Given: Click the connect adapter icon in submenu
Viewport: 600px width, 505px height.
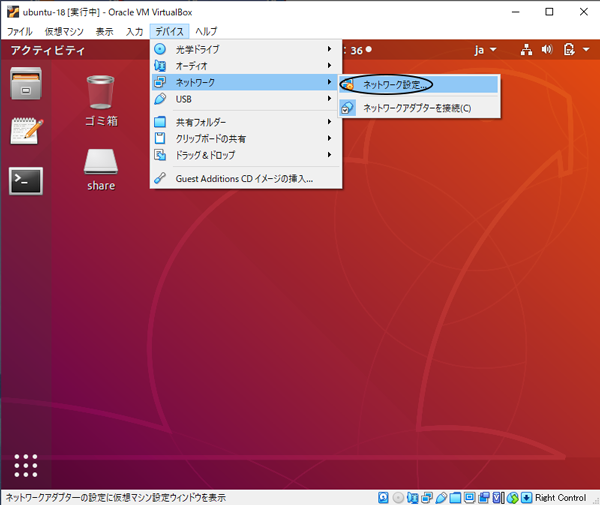Looking at the screenshot, I should coord(347,108).
